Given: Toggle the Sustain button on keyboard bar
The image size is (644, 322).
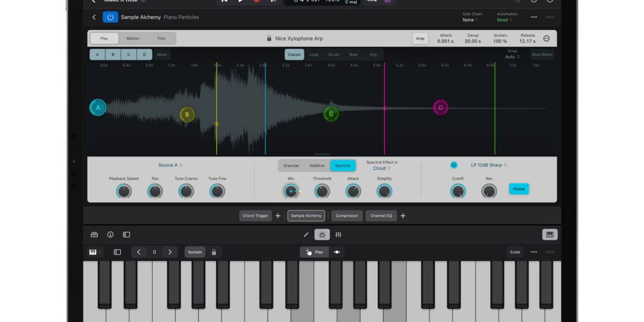Looking at the screenshot, I should click(195, 252).
